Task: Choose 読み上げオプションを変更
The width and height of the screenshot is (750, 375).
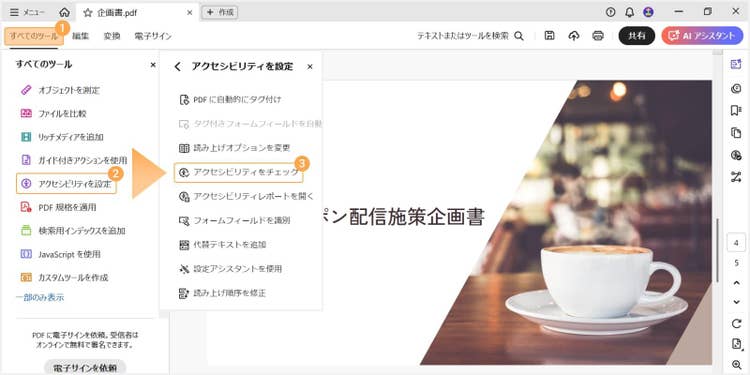Action: pyautogui.click(x=235, y=148)
